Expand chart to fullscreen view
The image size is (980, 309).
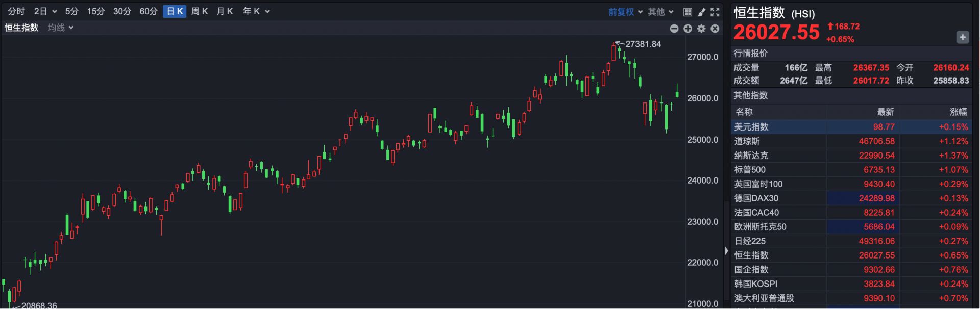715,12
